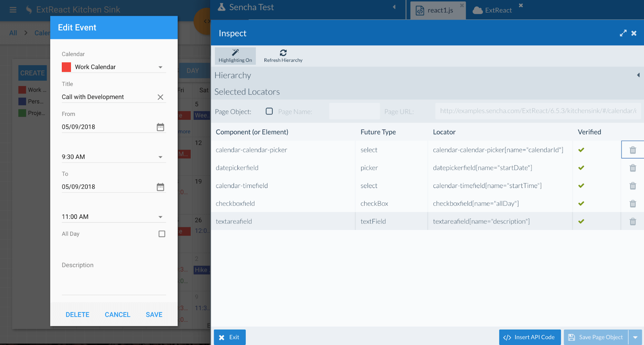Screen dimensions: 644x345
Task: Delete the checkboxfield locator row
Action: click(633, 204)
